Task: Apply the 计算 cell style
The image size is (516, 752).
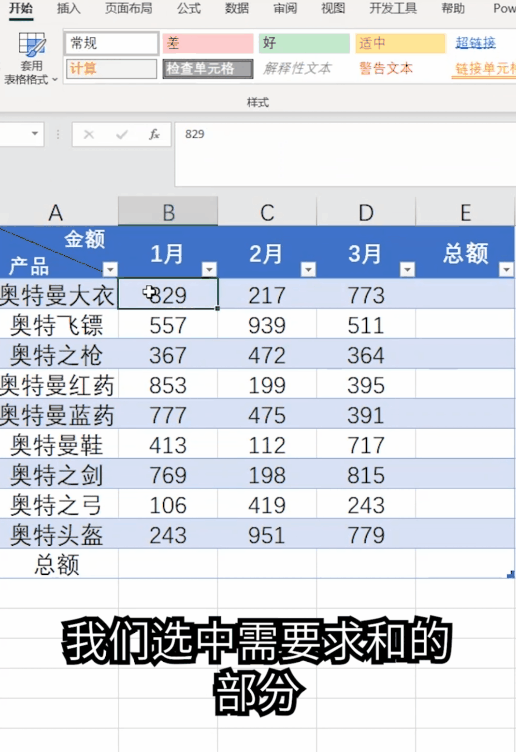Action: 111,68
